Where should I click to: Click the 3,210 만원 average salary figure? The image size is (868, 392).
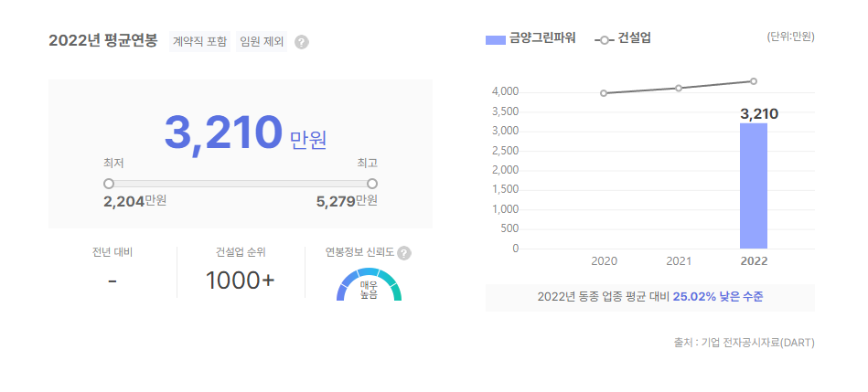(x=245, y=133)
